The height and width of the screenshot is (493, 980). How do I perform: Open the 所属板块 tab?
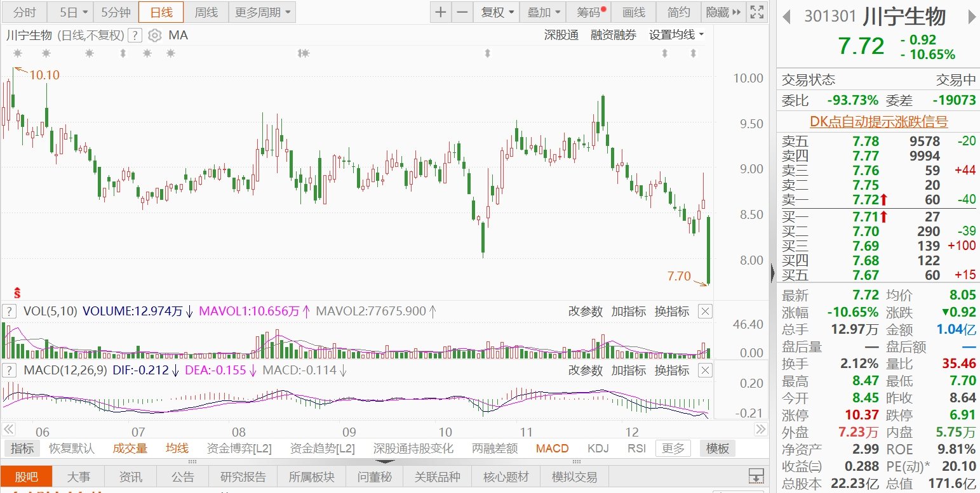(x=312, y=477)
